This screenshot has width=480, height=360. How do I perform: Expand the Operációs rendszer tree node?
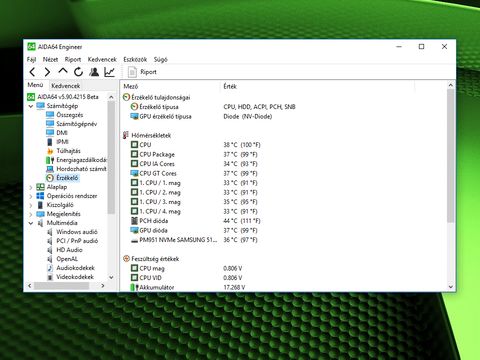[x=31, y=196]
